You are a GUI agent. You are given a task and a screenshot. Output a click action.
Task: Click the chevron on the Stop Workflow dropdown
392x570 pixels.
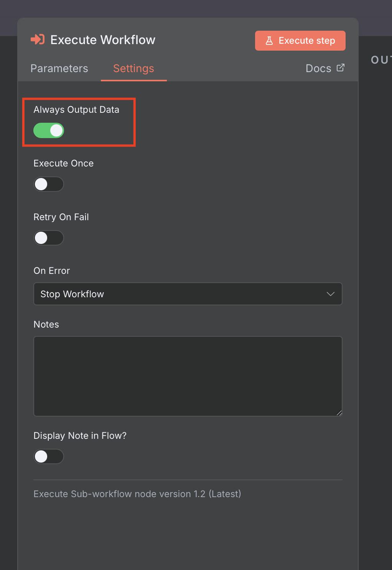[x=330, y=294]
